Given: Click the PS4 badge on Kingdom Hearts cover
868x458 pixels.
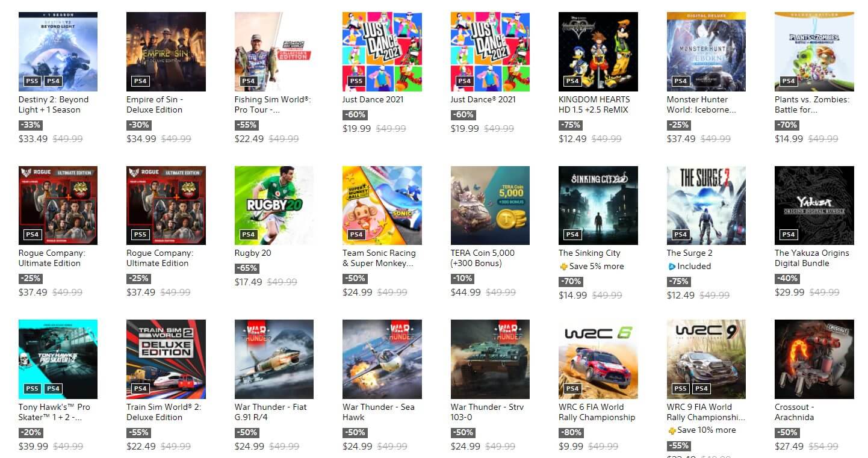Looking at the screenshot, I should point(572,81).
